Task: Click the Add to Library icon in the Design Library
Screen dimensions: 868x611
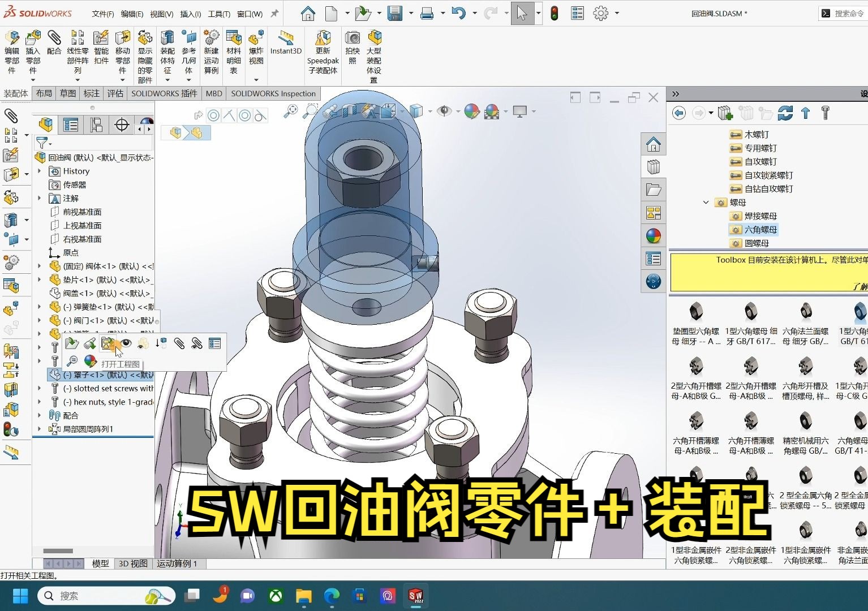Action: [x=725, y=113]
